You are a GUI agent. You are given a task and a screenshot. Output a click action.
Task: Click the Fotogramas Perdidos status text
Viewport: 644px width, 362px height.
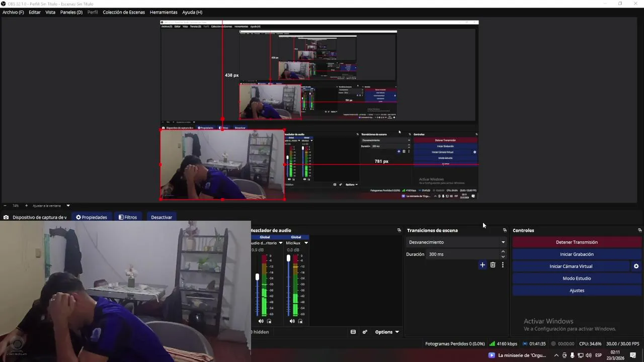point(455,344)
